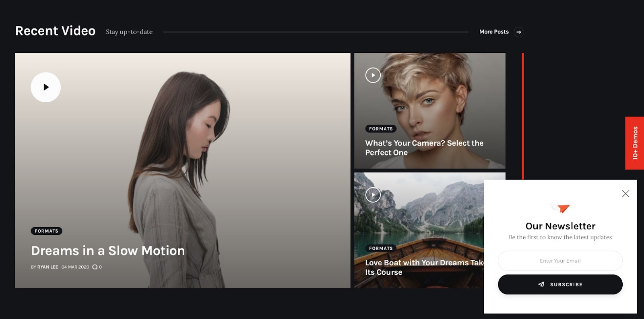Click the 04 Mar 2020 post date
Screen dimensions: 644x319
(x=75, y=267)
